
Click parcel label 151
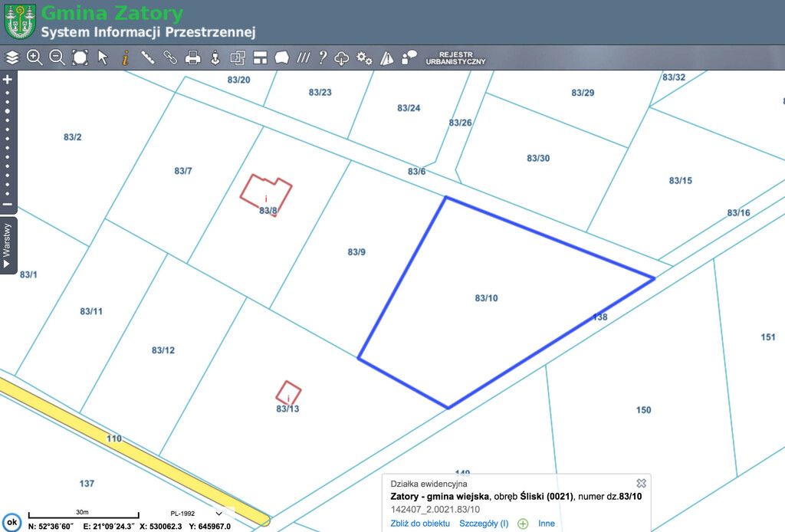pyautogui.click(x=768, y=337)
